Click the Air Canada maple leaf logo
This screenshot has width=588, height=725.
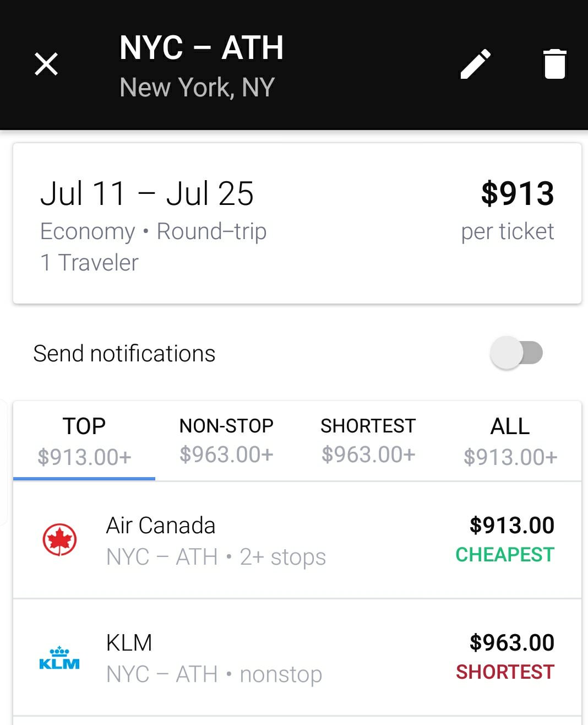click(59, 540)
